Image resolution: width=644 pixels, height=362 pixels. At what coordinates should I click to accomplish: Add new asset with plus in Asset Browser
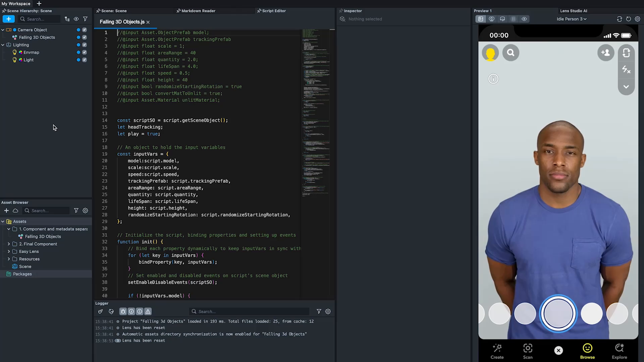pyautogui.click(x=6, y=211)
